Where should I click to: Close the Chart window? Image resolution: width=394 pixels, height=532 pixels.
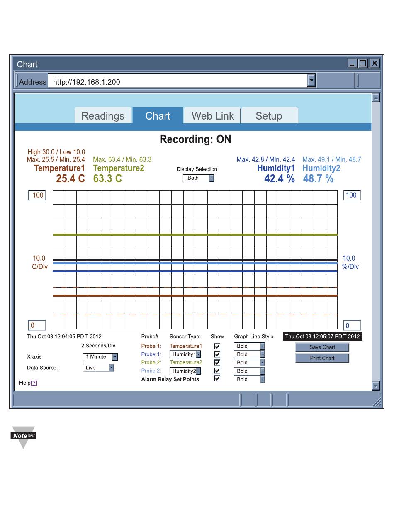click(375, 63)
